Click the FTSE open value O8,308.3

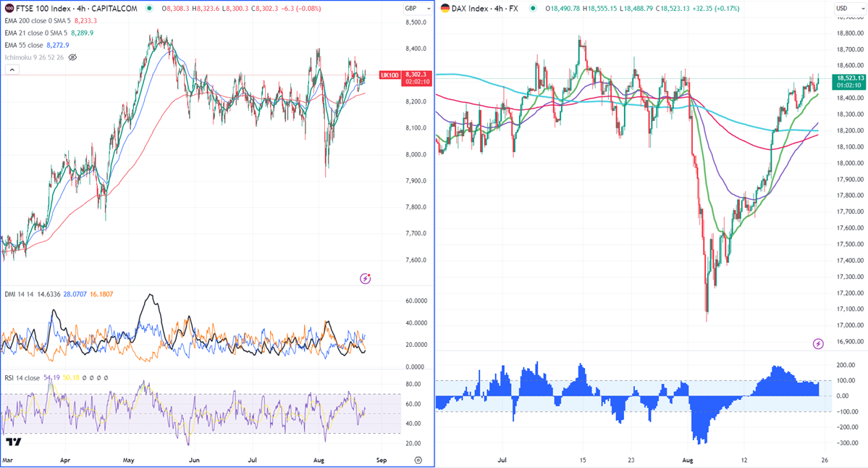(x=175, y=8)
